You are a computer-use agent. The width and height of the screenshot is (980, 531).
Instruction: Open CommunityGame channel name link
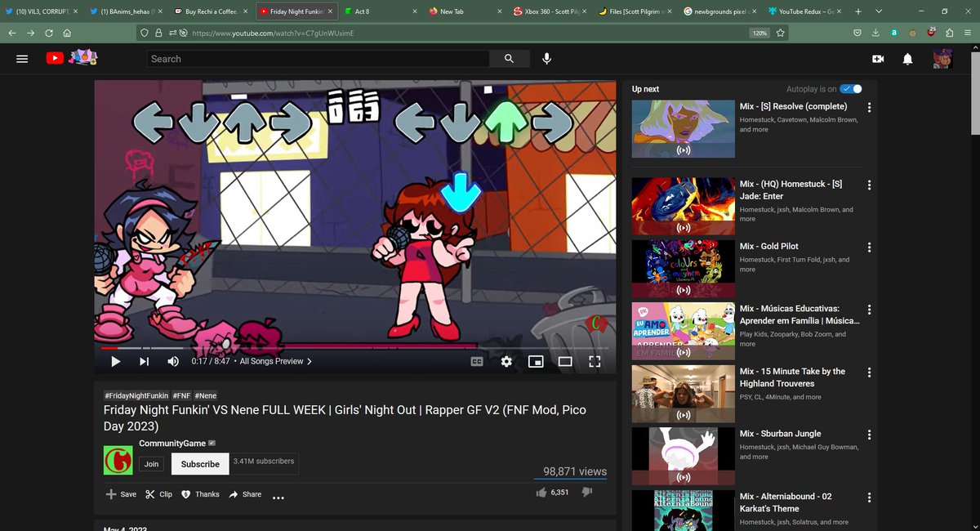click(x=172, y=443)
